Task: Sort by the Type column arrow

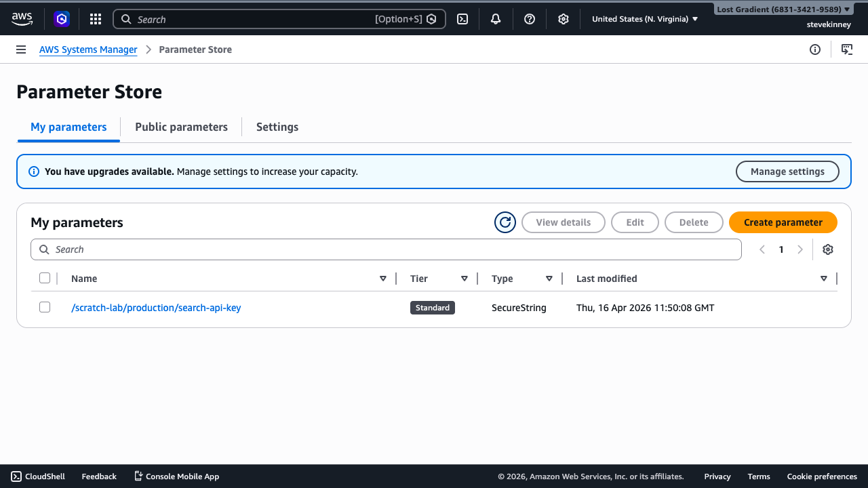Action: pos(549,279)
